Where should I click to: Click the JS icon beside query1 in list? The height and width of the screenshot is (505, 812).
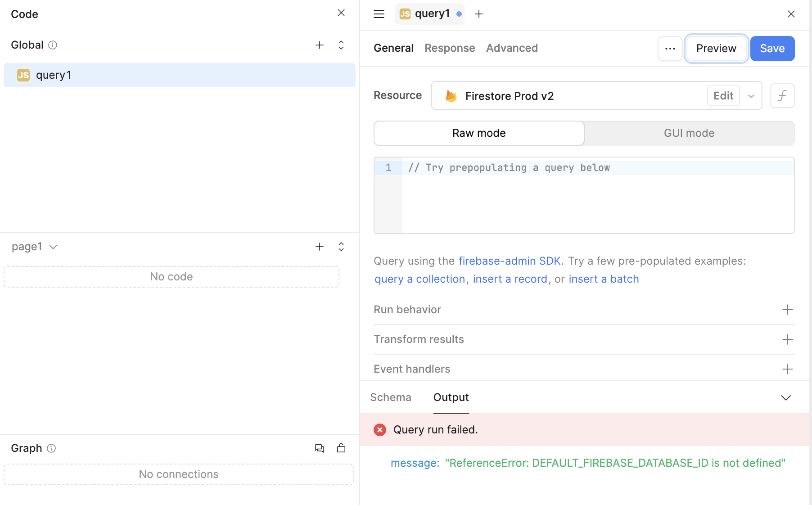coord(23,75)
